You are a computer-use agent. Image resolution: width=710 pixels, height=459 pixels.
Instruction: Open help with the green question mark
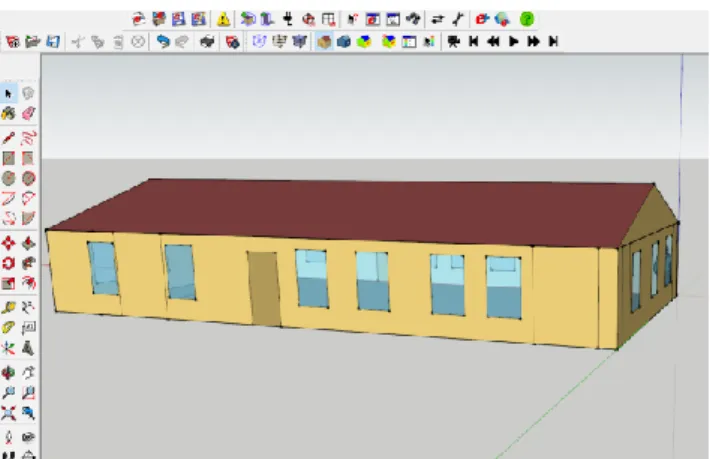click(x=527, y=19)
